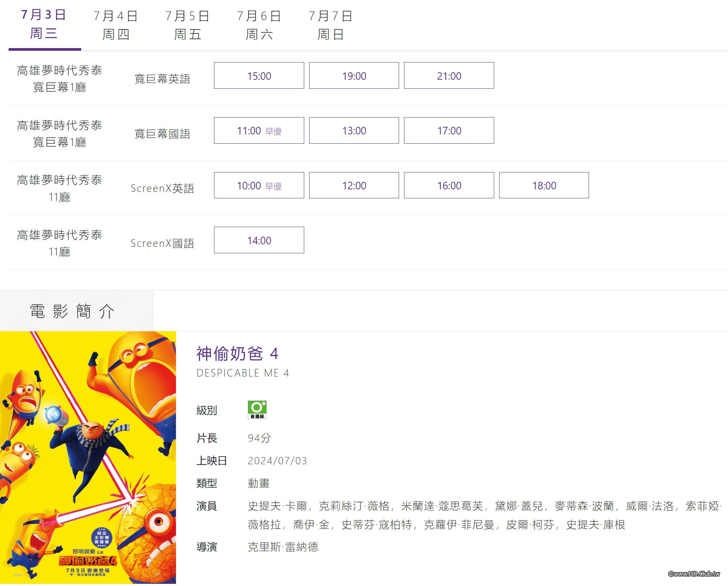Pick the 12:00 ScreenX英語 showtime

[x=354, y=185]
